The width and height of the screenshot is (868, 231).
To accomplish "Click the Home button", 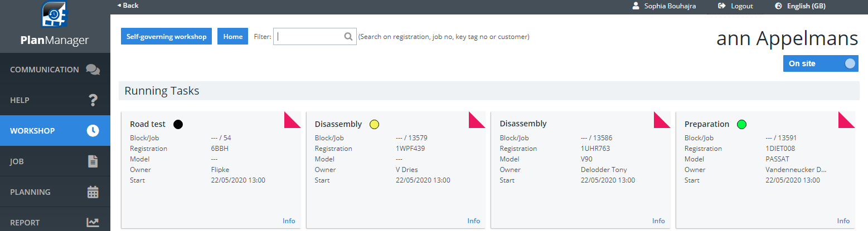I will click(x=232, y=36).
